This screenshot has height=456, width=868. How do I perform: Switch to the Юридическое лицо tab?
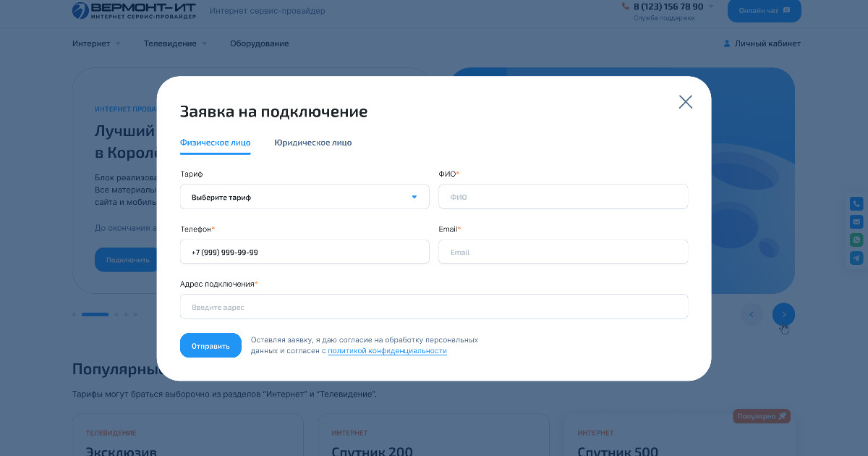coord(312,143)
